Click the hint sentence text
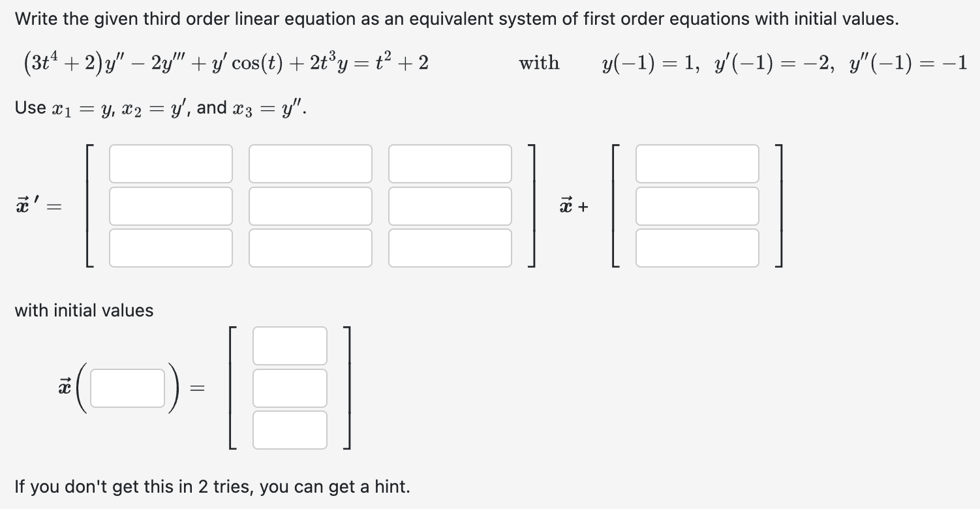Screen dimensions: 980x509 click(x=212, y=487)
